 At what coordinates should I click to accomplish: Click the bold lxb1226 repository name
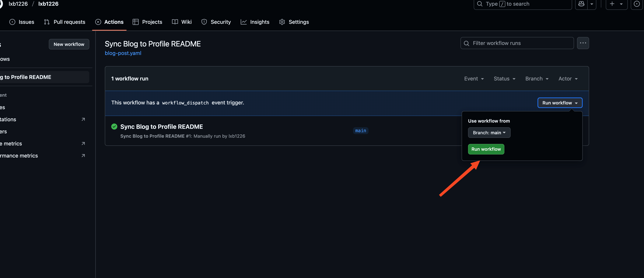click(48, 4)
